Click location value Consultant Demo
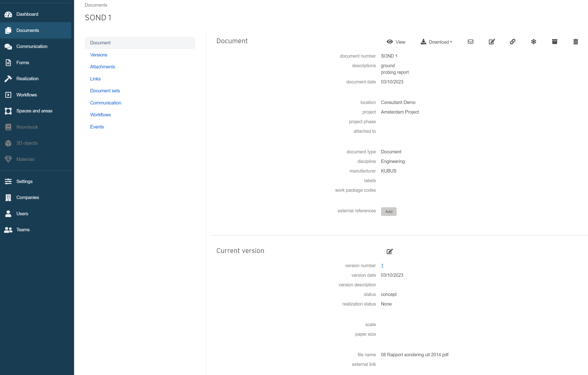 point(398,102)
